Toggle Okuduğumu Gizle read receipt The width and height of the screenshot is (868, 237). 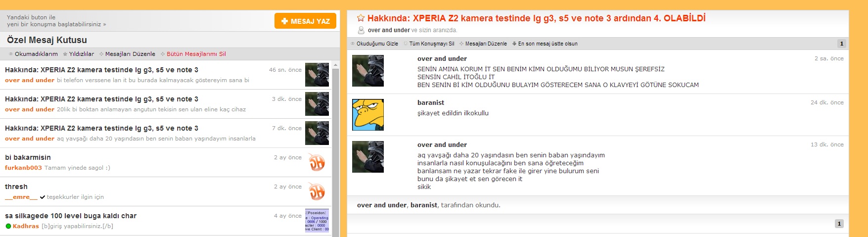(374, 44)
